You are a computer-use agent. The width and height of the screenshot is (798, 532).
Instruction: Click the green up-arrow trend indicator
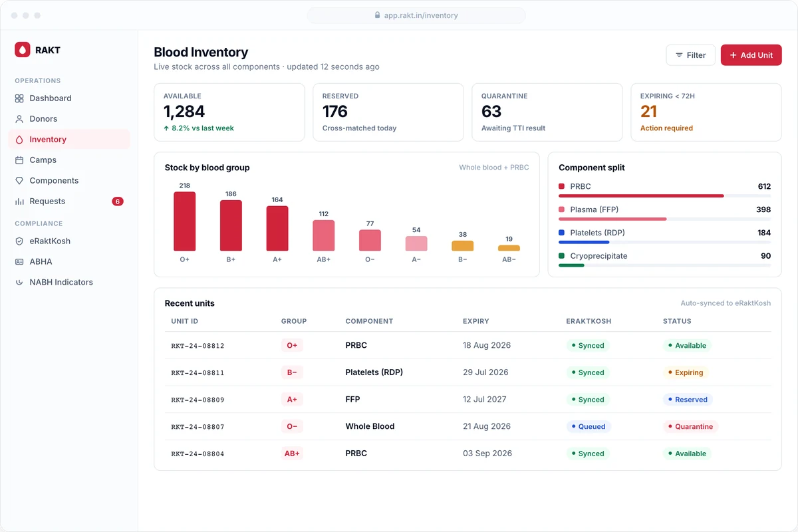click(x=166, y=128)
